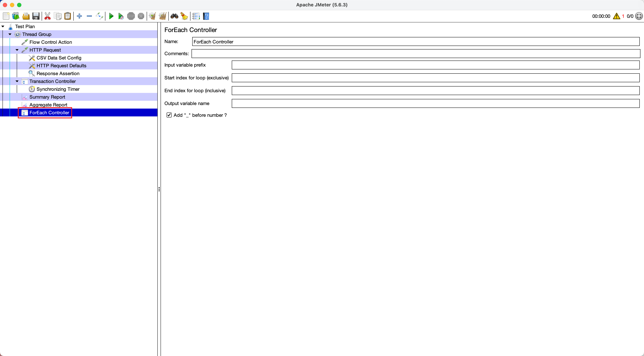Click the blue minus Collapse All icon
The height and width of the screenshot is (356, 644).
tap(89, 16)
